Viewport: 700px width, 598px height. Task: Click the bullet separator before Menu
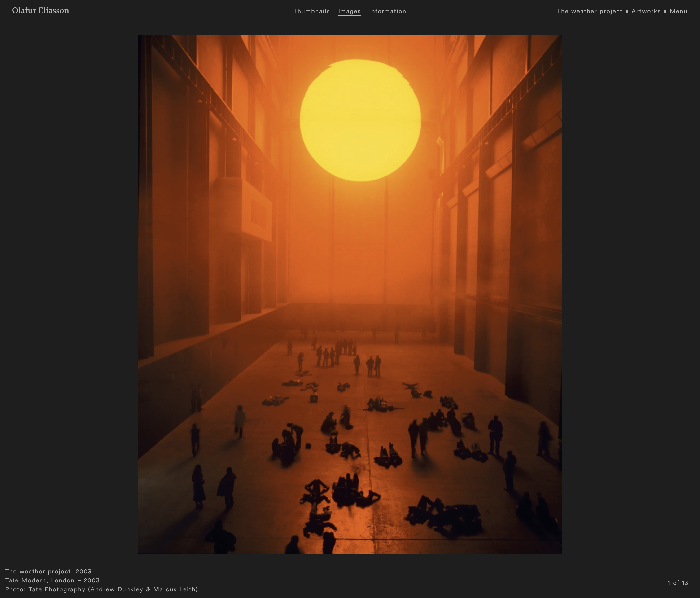click(665, 12)
